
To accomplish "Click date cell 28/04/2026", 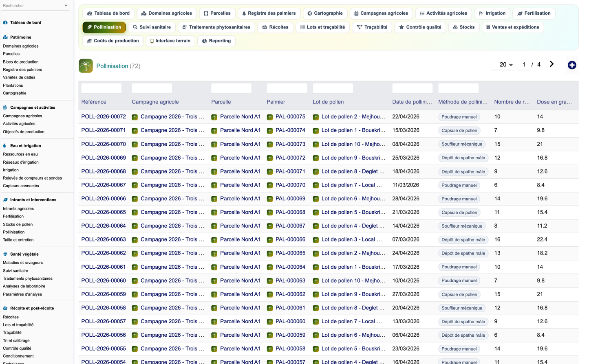I will pos(406,199).
